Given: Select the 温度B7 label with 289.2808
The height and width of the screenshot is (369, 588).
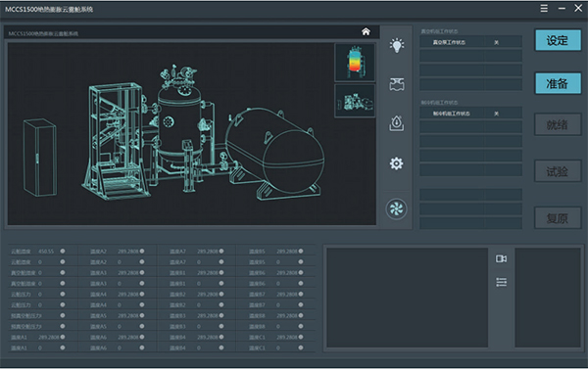Looking at the screenshot, I should [x=257, y=294].
